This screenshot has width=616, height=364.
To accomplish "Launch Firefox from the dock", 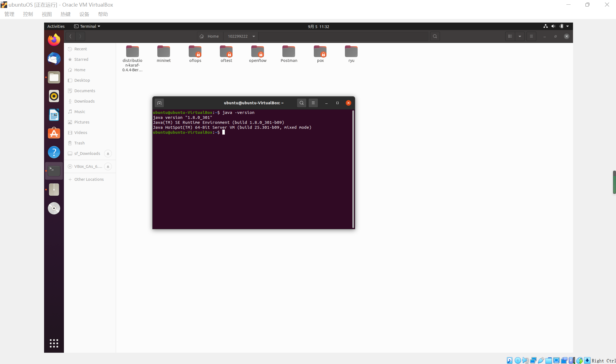I will point(54,40).
